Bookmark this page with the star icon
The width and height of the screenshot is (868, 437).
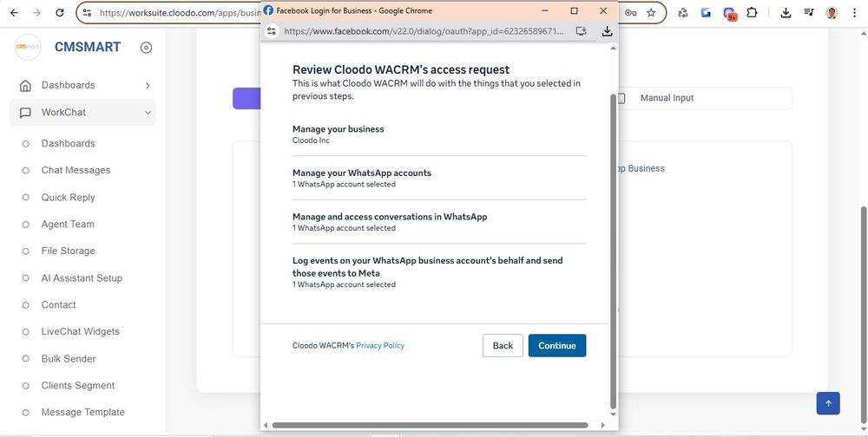pyautogui.click(x=651, y=13)
